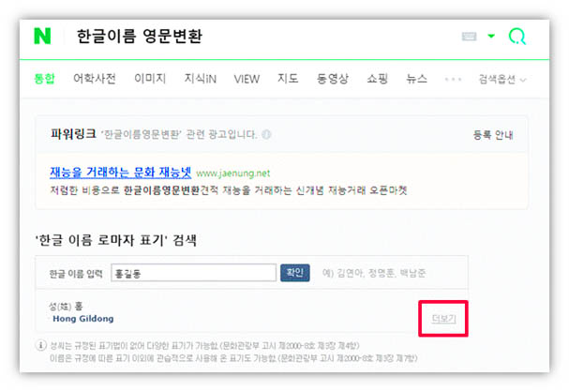The width and height of the screenshot is (569, 392).
Task: Click the 파워링크 heading
Action: point(73,134)
